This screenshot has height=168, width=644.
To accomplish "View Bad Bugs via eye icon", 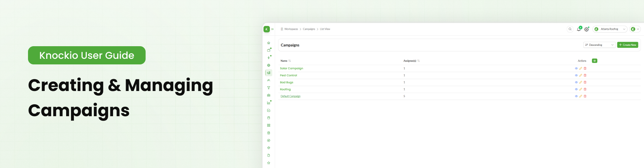I will tap(576, 82).
